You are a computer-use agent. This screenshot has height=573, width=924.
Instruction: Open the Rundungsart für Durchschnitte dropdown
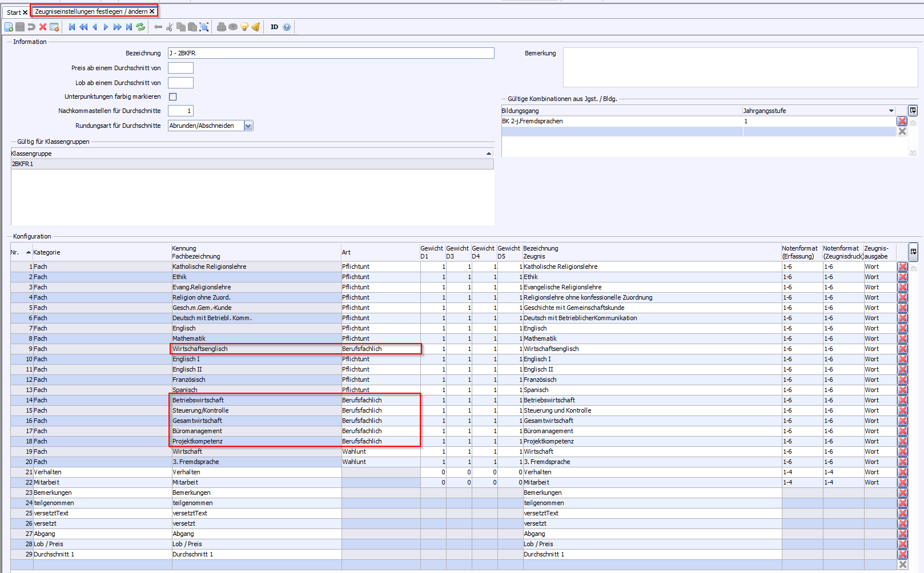coord(248,126)
